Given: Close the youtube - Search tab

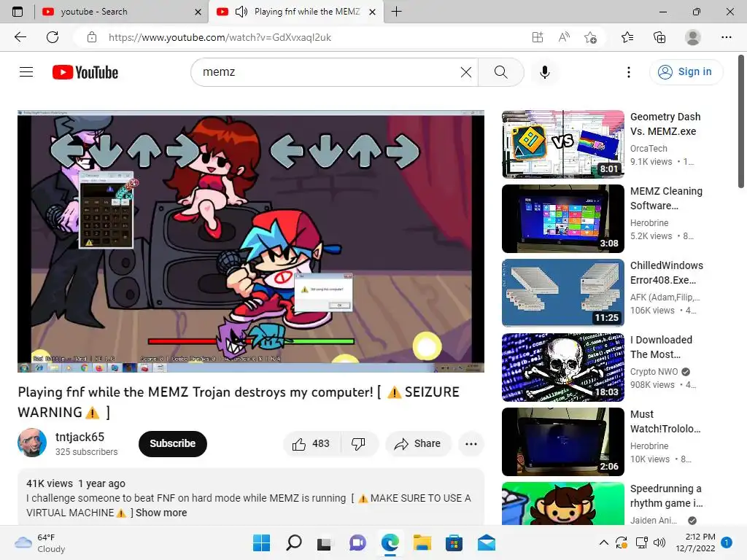Looking at the screenshot, I should pyautogui.click(x=198, y=12).
